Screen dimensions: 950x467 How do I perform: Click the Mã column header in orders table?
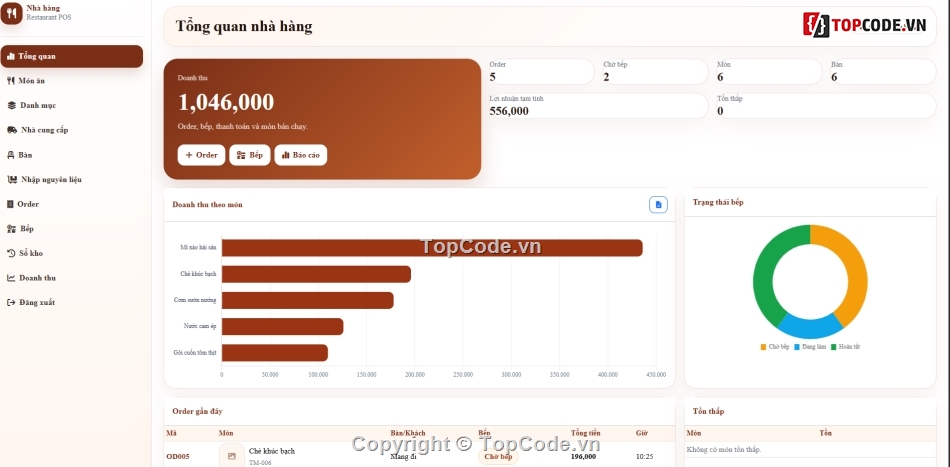click(x=171, y=433)
